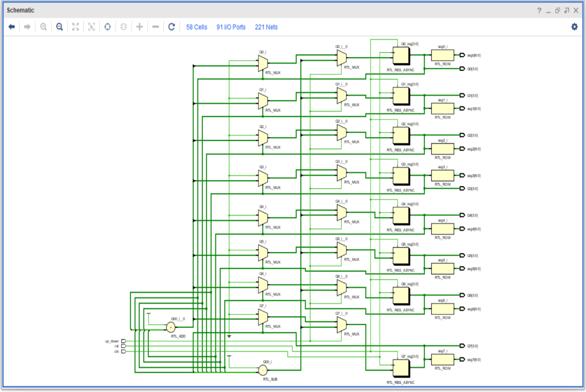586x392 pixels.
Task: Select the Zoom Out tool
Action: click(59, 27)
